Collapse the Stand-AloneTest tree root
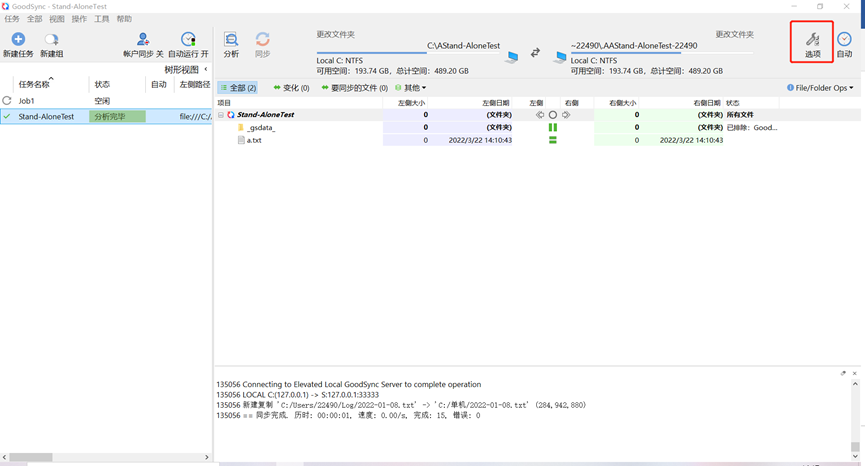The height and width of the screenshot is (466, 865). point(221,115)
